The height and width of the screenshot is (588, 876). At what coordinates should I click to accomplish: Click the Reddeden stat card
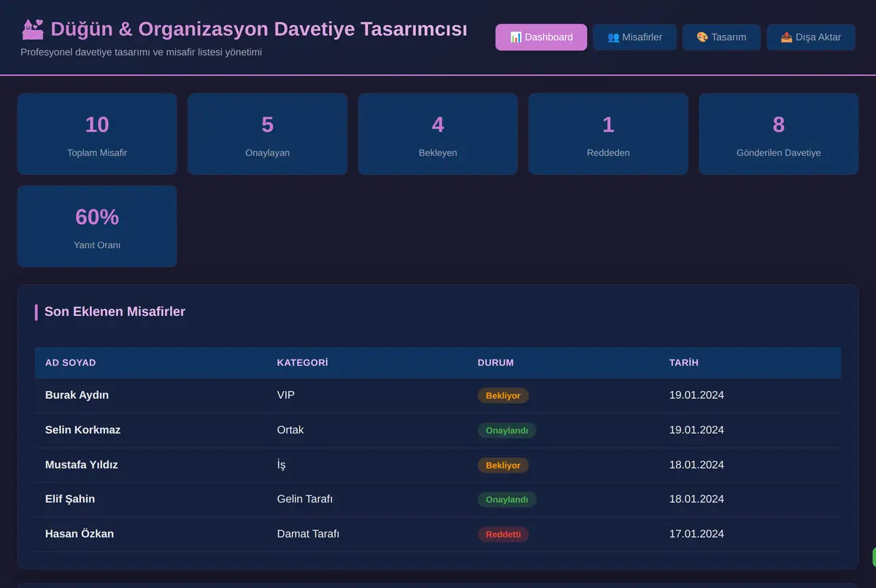click(x=608, y=134)
